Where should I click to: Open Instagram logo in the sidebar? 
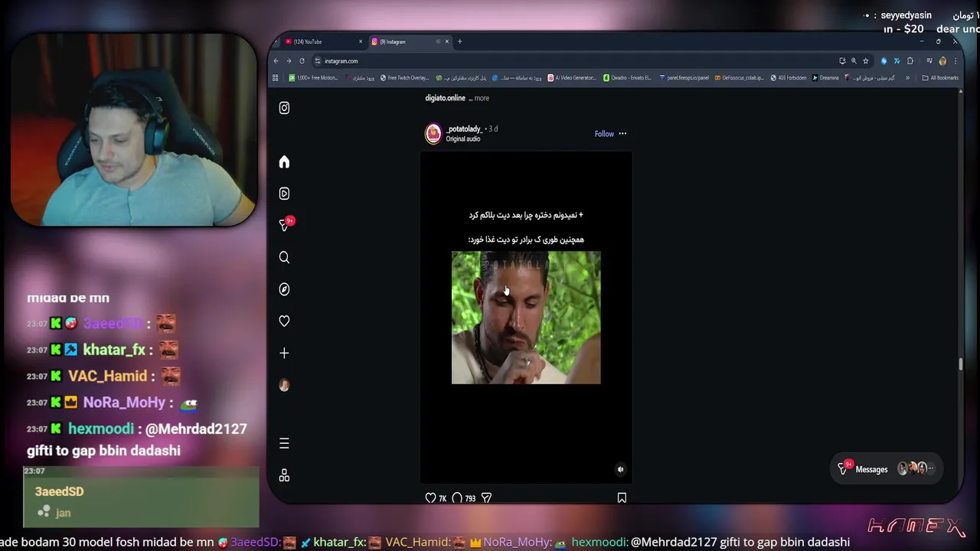[284, 108]
